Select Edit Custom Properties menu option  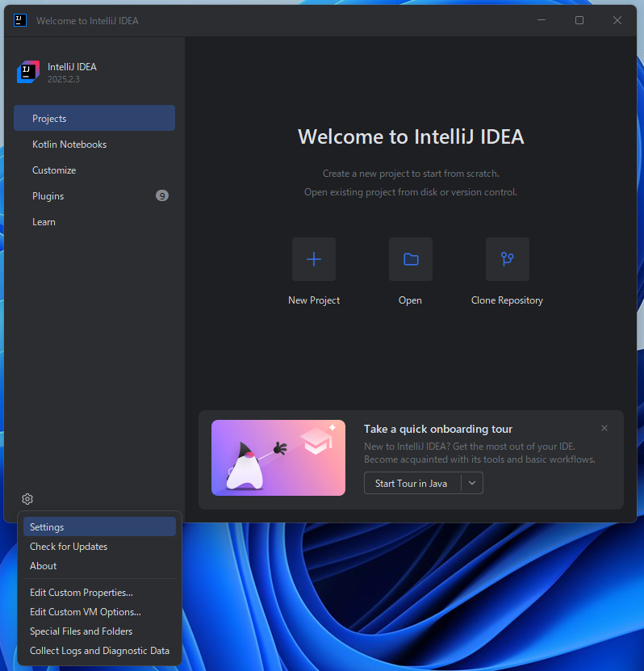pos(82,593)
